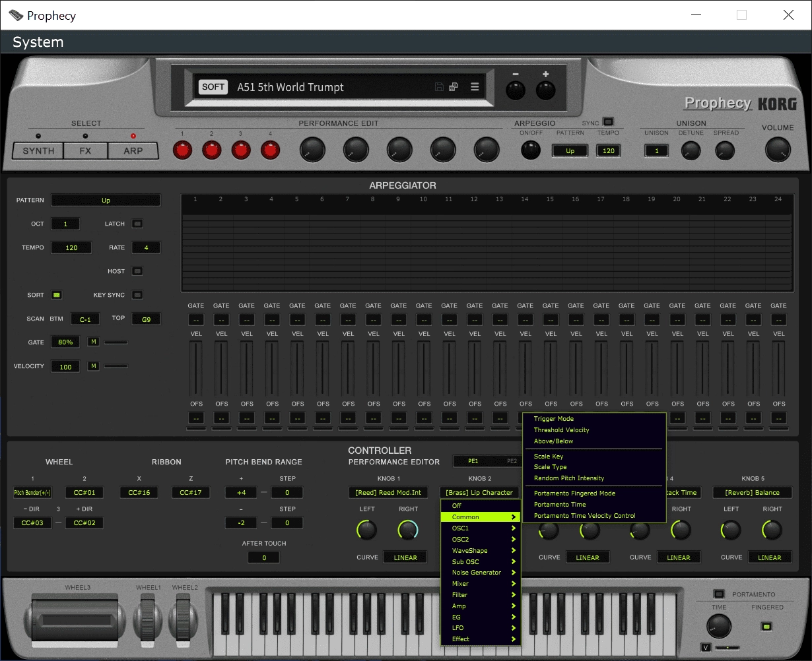Switch to PE1 performance editor set
This screenshot has height=661, width=812.
[473, 461]
